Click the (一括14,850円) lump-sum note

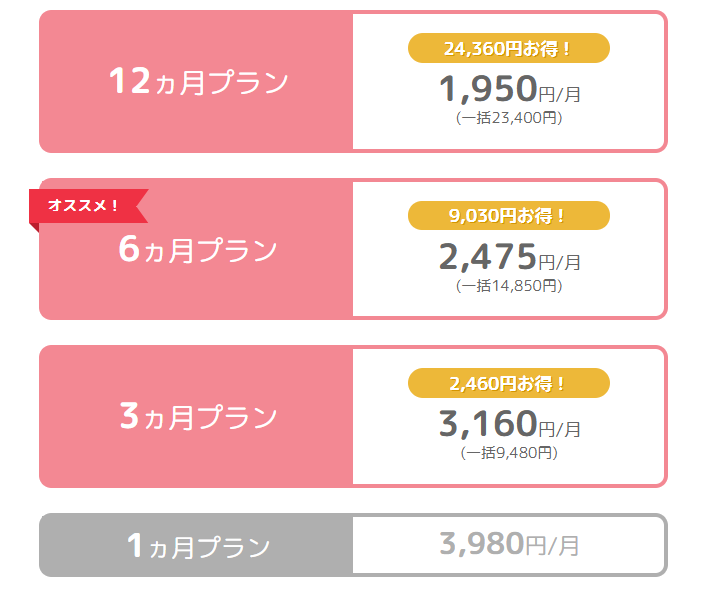509,286
